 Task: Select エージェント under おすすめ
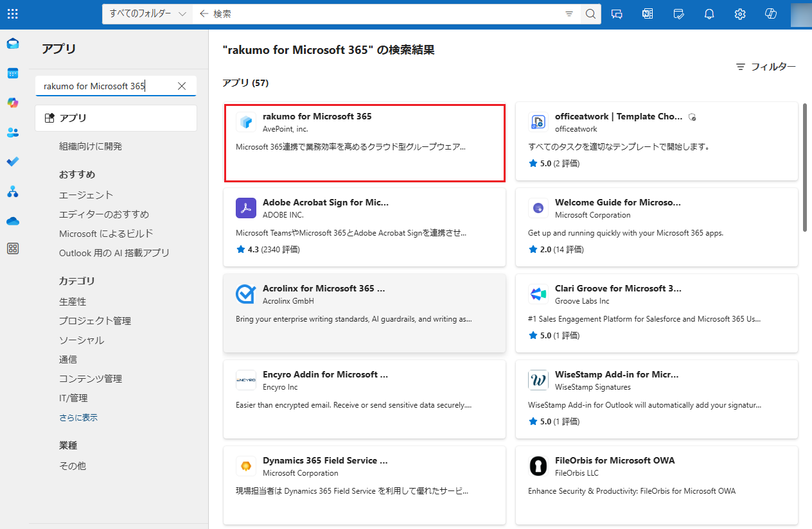pos(86,195)
